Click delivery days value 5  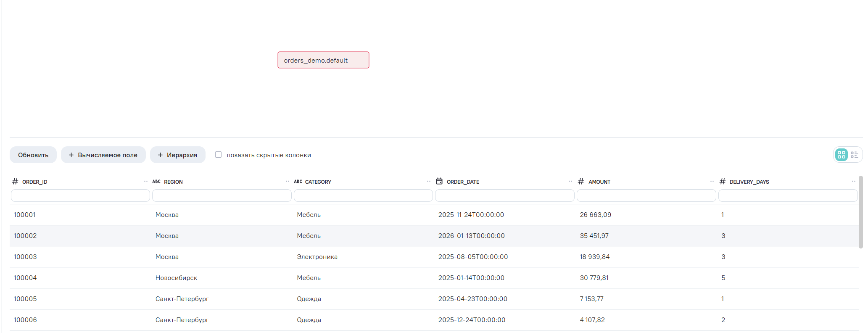[x=723, y=278]
